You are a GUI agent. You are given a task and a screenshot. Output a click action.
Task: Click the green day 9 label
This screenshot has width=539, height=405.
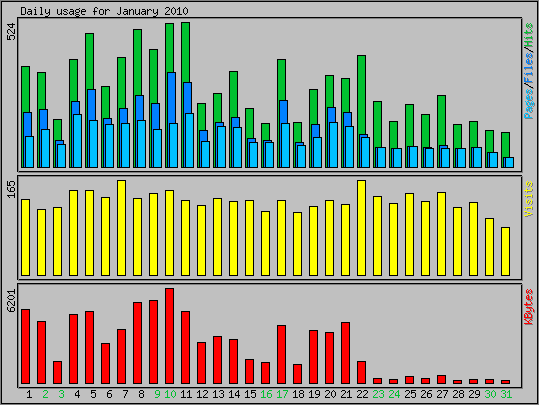coord(157,394)
